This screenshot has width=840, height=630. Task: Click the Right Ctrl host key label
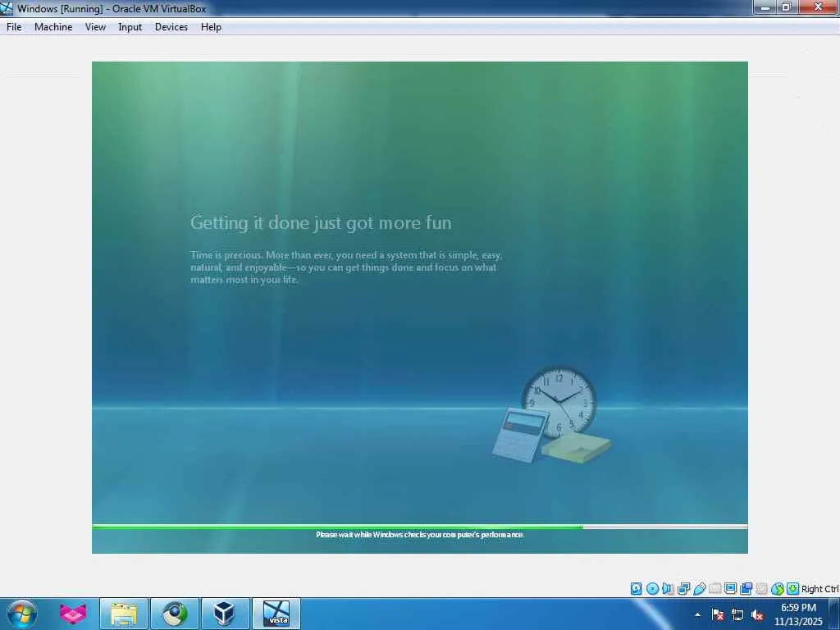(x=819, y=589)
